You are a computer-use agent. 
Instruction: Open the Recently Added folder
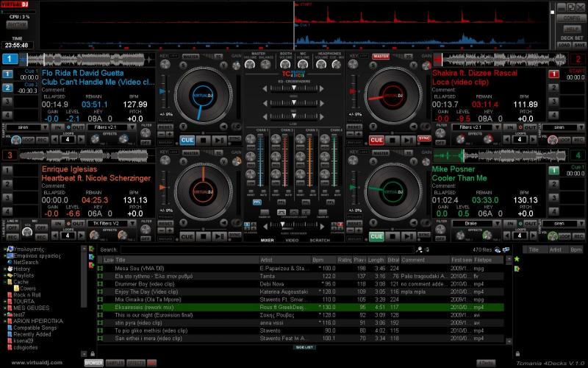point(32,334)
